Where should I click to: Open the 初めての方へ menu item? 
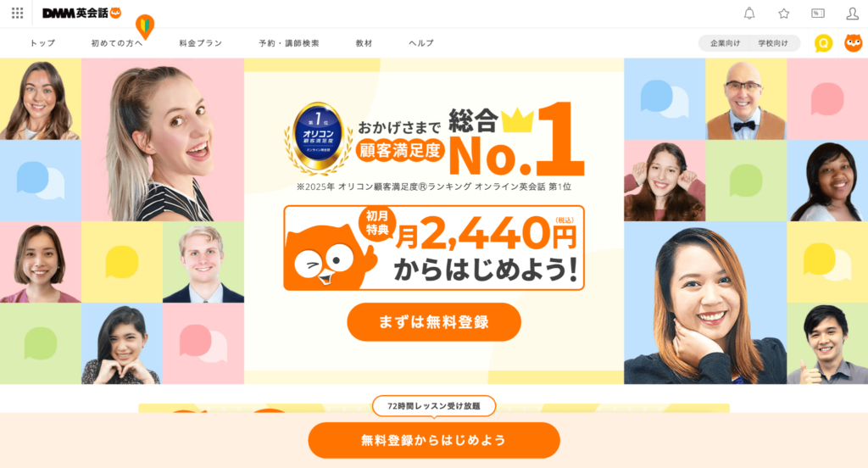117,43
